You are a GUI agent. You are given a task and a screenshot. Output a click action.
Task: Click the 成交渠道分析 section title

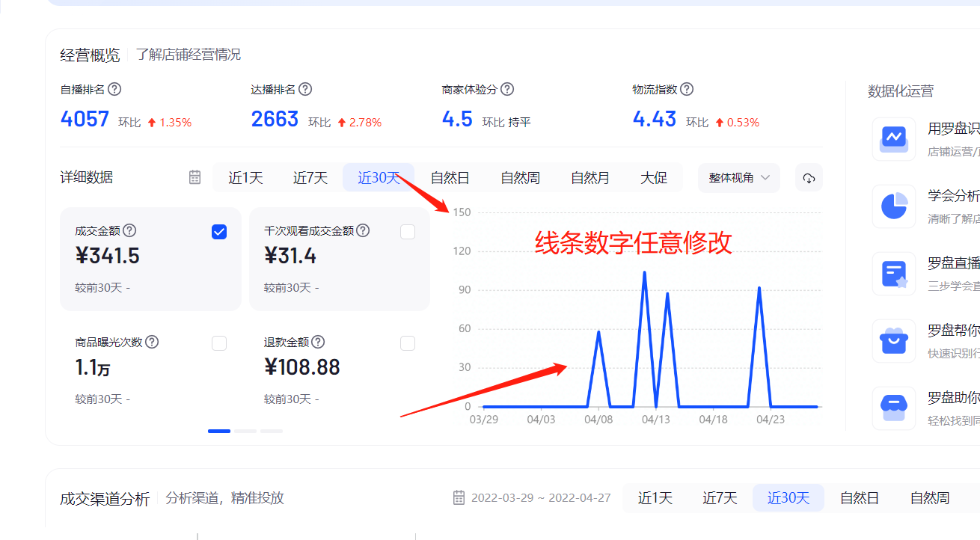click(x=105, y=499)
